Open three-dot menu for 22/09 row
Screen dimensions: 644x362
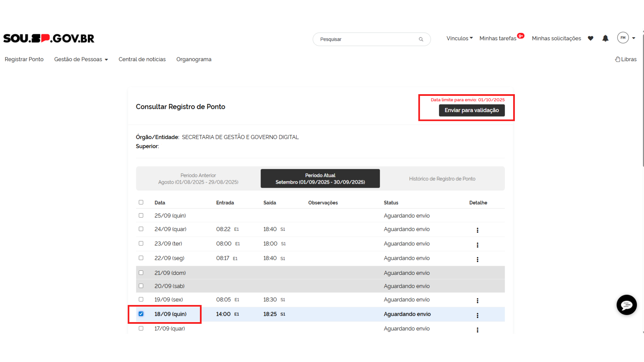click(477, 259)
